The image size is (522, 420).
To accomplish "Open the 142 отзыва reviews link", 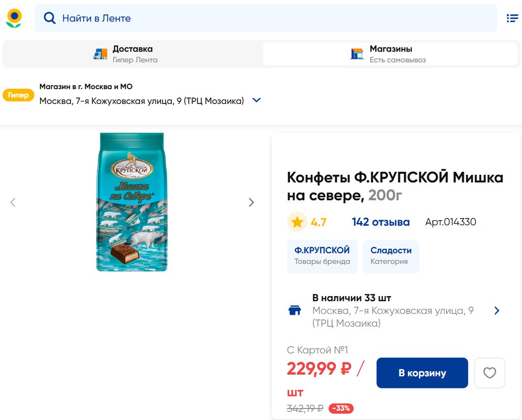I will coord(380,222).
